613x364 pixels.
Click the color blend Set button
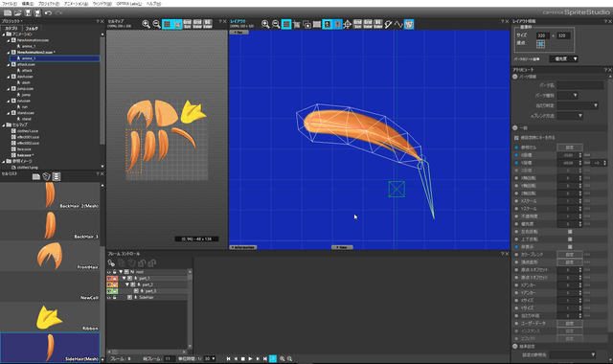(570, 255)
